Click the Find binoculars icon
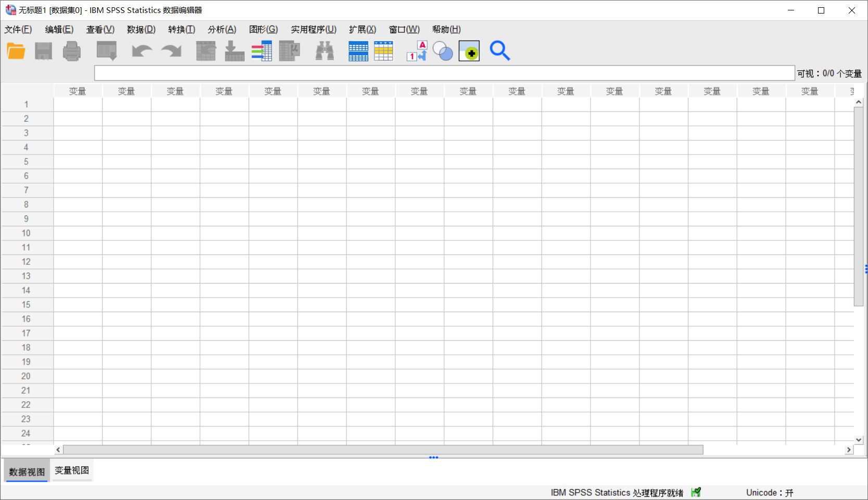Viewport: 868px width, 500px height. [x=325, y=51]
